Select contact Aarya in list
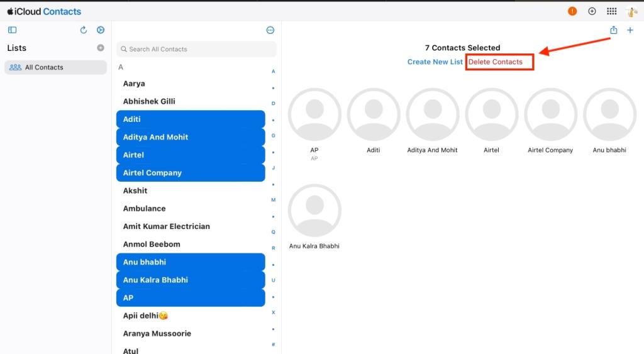Viewport: 644px width, 354px height. 191,84
